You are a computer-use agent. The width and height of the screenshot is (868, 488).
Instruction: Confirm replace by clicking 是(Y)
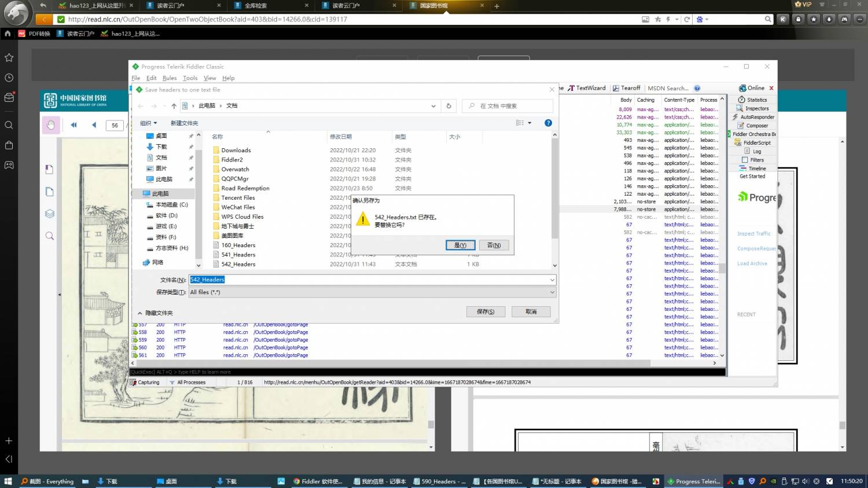(460, 245)
